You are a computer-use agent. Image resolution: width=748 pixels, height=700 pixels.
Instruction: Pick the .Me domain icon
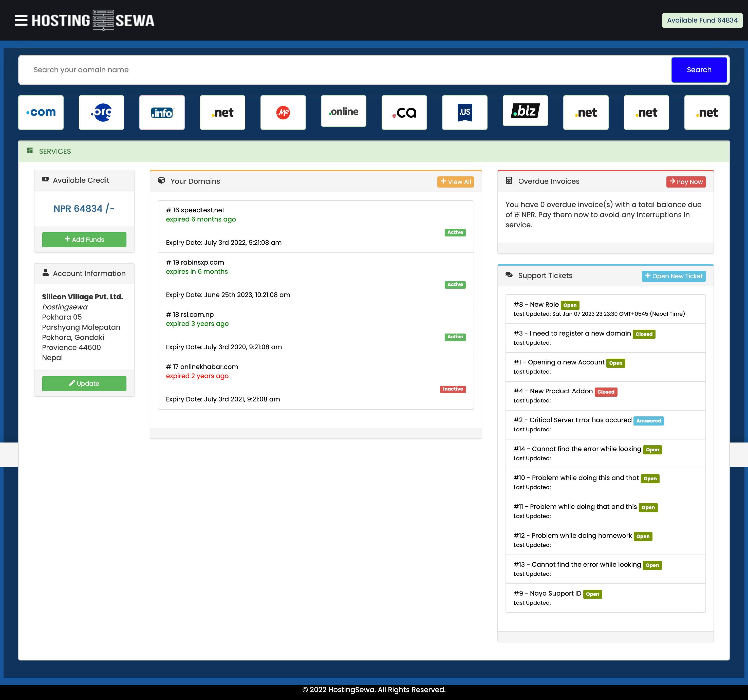pos(283,112)
